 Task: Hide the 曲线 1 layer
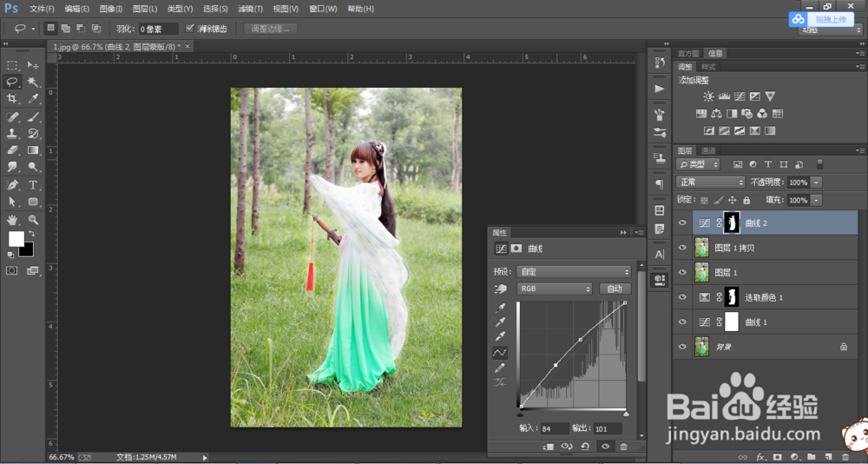point(682,321)
